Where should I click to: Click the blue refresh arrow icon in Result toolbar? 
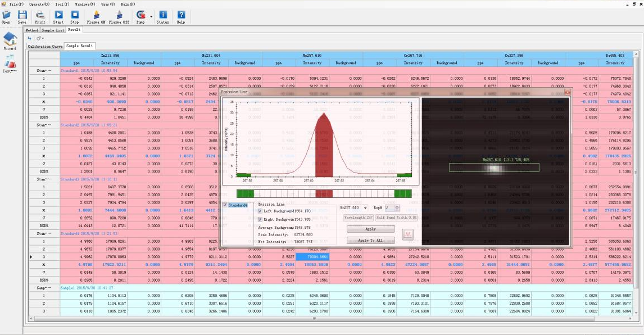30,38
